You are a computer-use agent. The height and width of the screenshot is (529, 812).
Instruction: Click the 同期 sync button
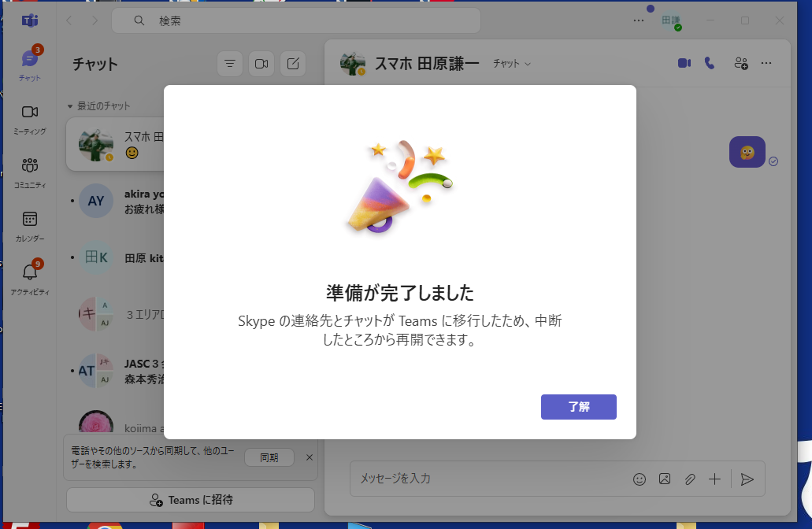pos(269,457)
